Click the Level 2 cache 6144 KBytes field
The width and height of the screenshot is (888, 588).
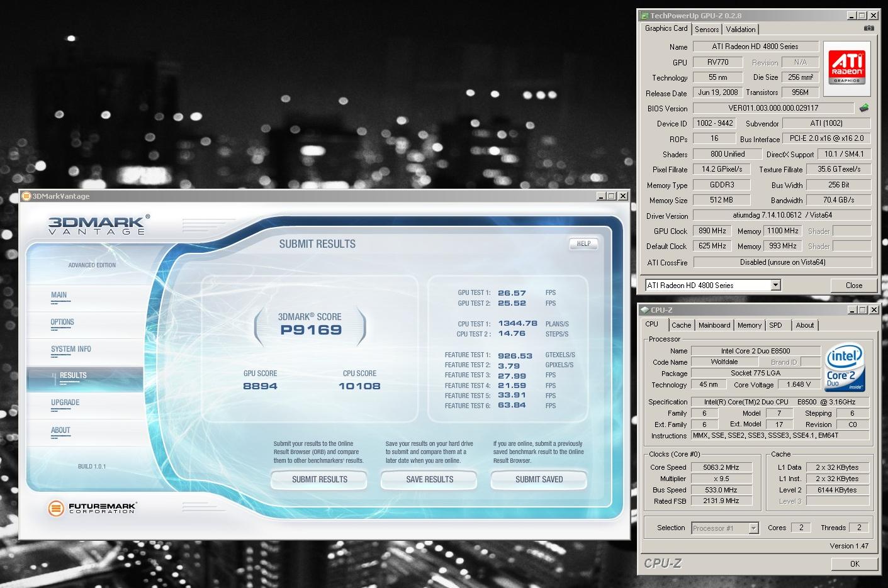pyautogui.click(x=837, y=490)
